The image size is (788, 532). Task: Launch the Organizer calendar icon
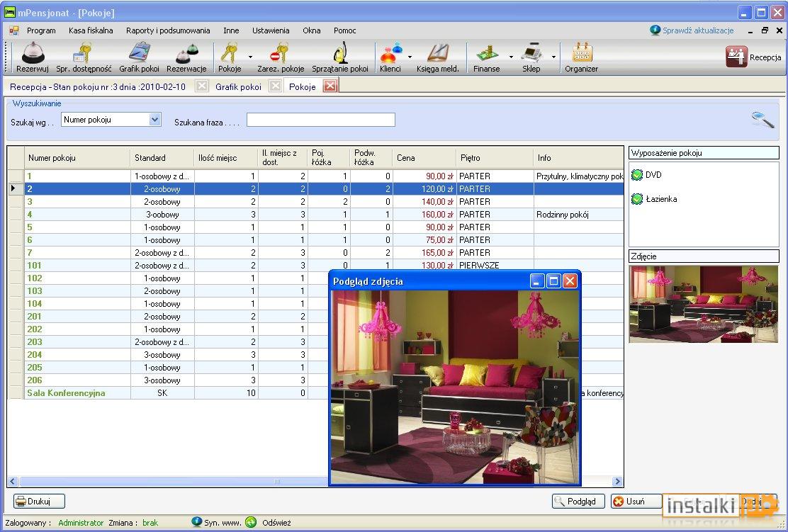(582, 58)
